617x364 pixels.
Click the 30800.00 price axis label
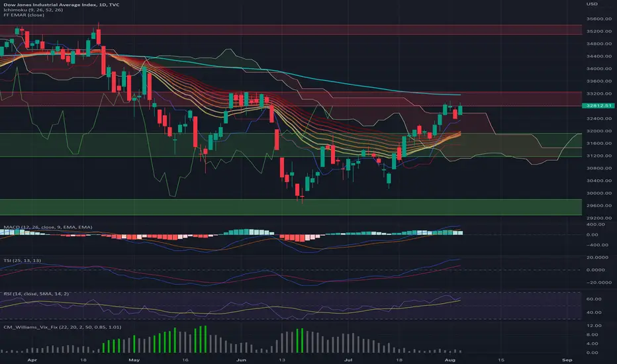point(599,168)
